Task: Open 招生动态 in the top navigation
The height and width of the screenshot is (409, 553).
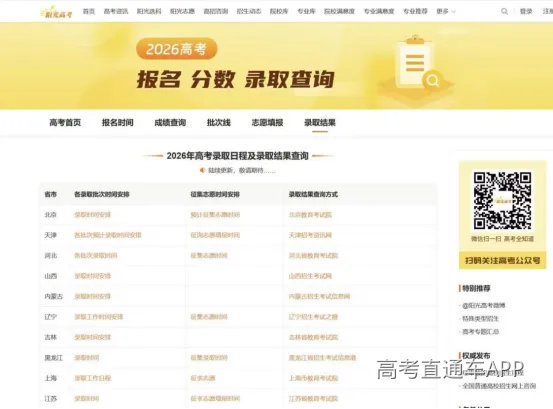Action: click(249, 12)
